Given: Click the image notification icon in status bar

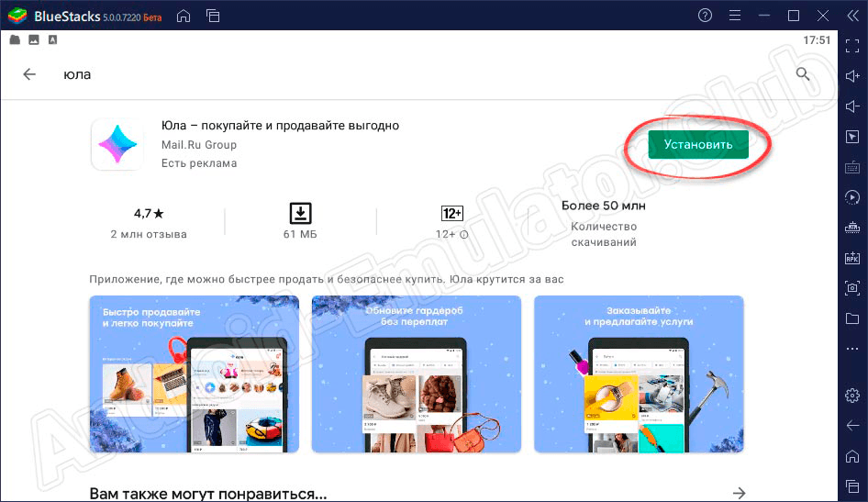Looking at the screenshot, I should (x=34, y=39).
